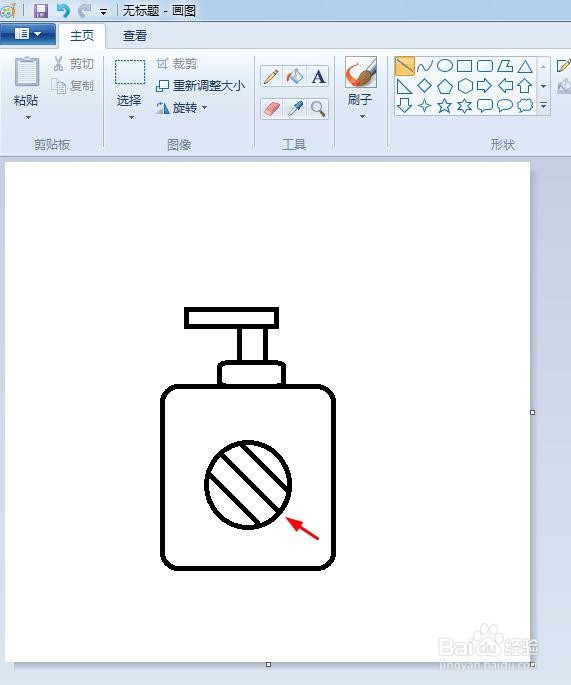Viewport: 571px width, 685px height.
Task: Select the Rounded rectangular callout shape
Action: tap(485, 106)
